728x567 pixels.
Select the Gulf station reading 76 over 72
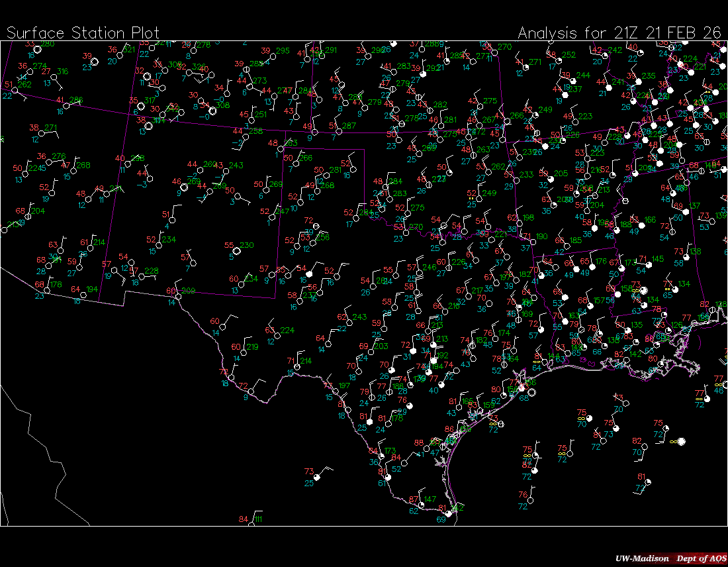531,500
